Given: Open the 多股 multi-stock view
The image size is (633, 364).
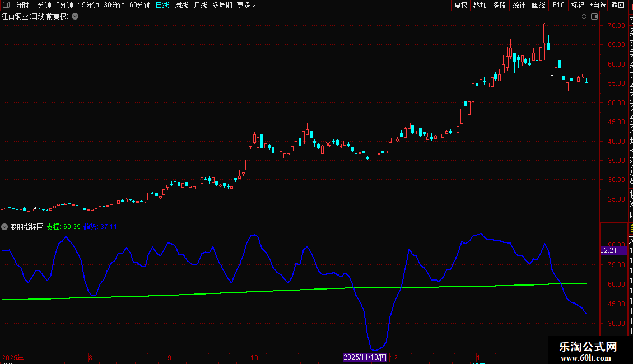Looking at the screenshot, I should point(499,5).
